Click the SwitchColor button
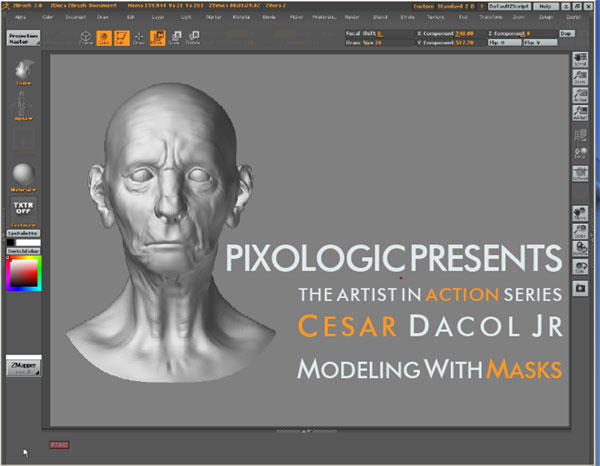Screen dimensions: 600x466 (x=23, y=251)
